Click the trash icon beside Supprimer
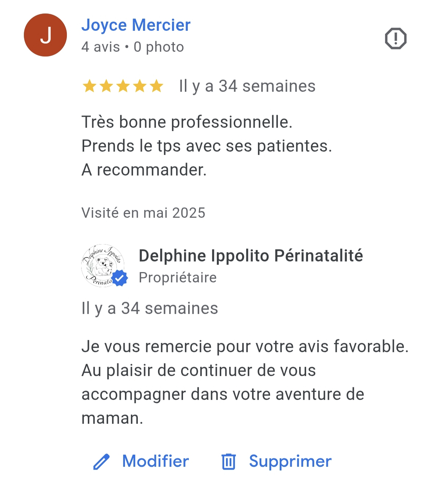The height and width of the screenshot is (494, 448). [228, 462]
